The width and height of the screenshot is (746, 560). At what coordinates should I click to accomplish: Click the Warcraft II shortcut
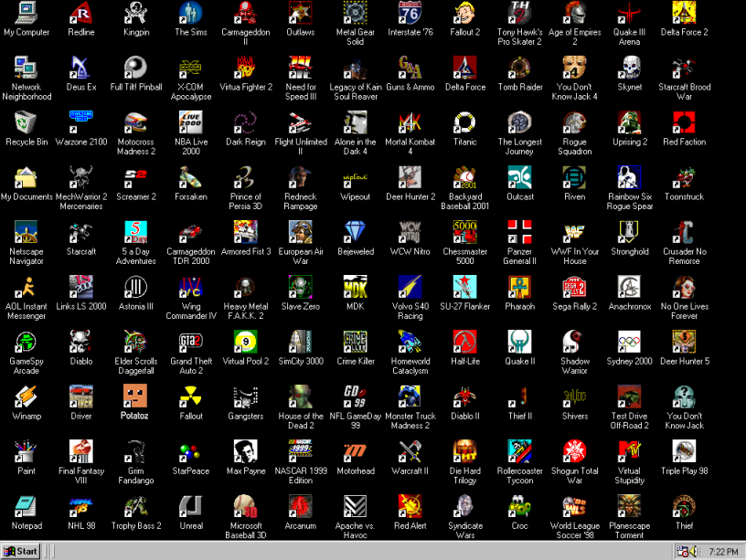point(410,451)
